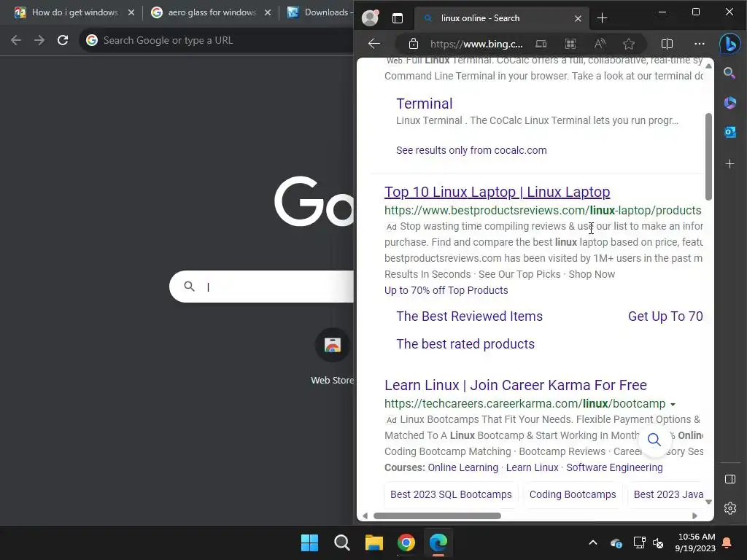Open 'The best rated products' link
747x560 pixels.
[465, 344]
